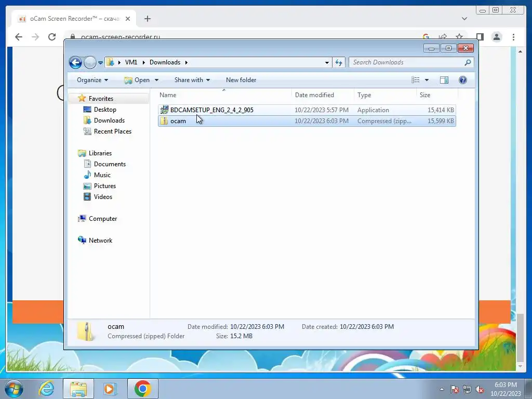Open the Documents library

point(110,164)
